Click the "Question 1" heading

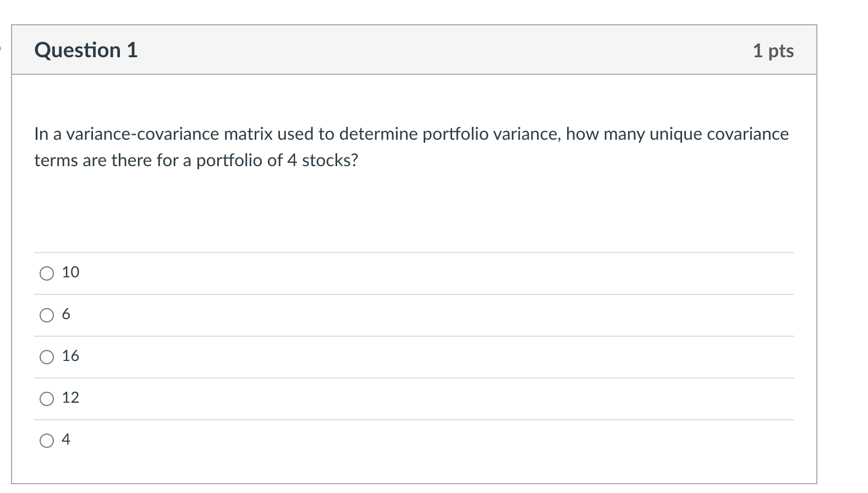point(86,50)
